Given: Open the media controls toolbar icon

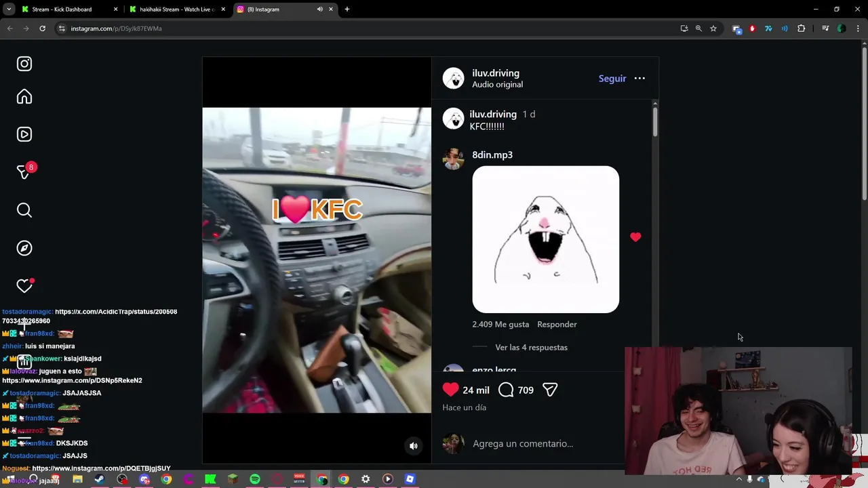Looking at the screenshot, I should 825,28.
